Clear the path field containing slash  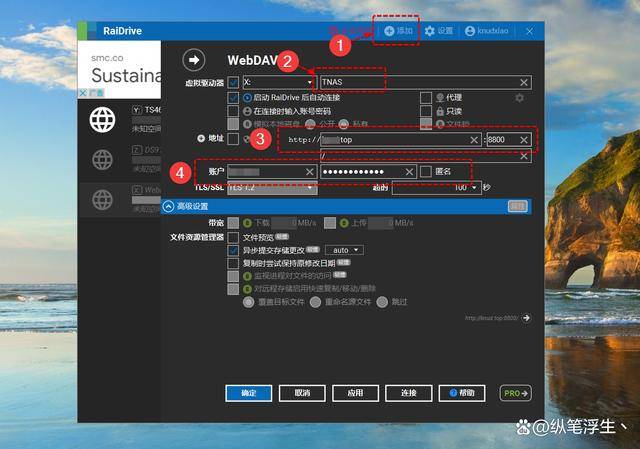click(524, 156)
